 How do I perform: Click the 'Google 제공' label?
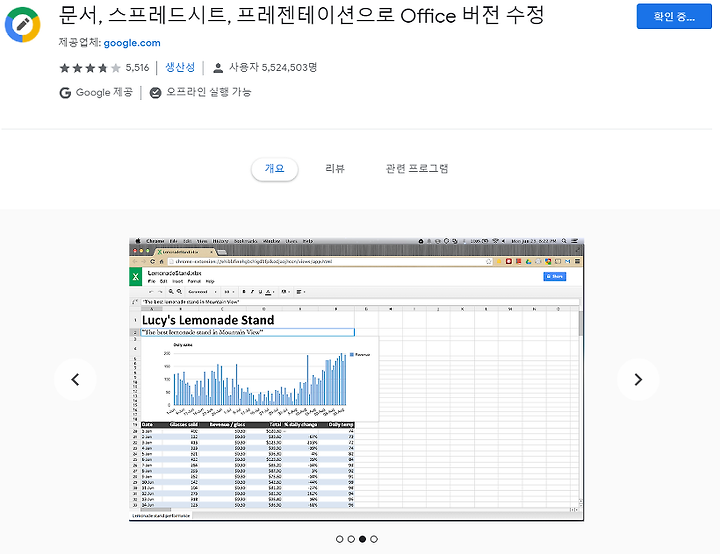click(x=104, y=92)
